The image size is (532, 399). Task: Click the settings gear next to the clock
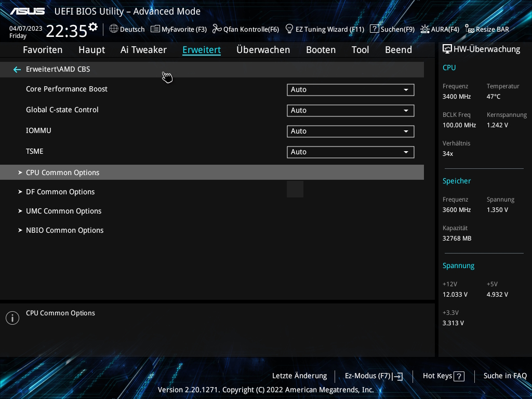pyautogui.click(x=92, y=27)
